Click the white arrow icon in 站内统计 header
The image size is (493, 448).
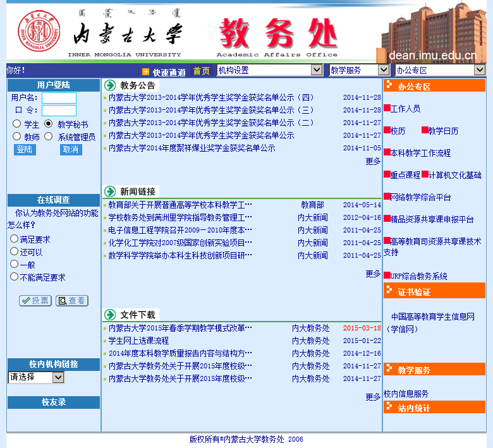click(x=389, y=406)
